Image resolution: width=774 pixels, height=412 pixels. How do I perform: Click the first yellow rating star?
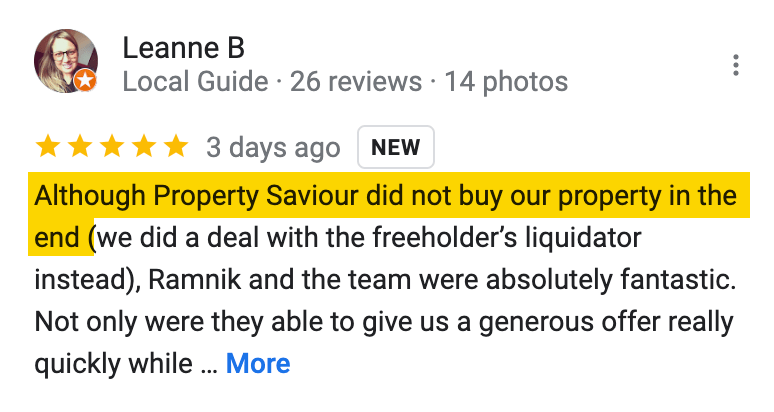[x=47, y=147]
